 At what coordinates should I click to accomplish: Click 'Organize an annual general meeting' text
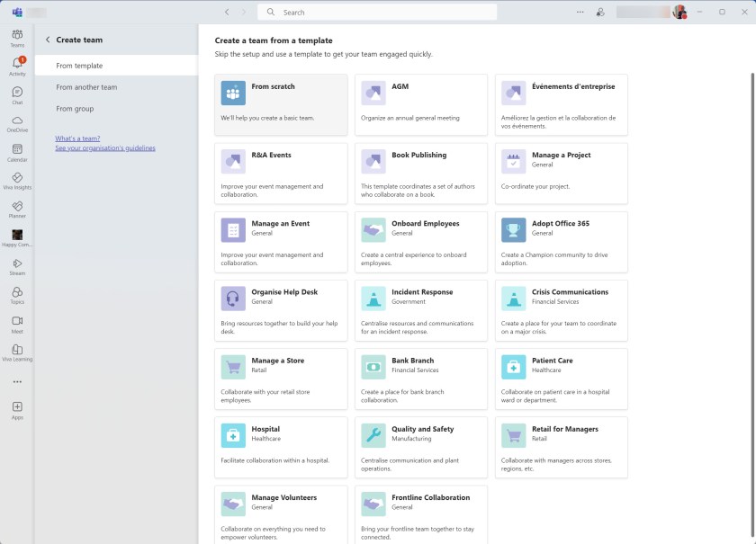(410, 118)
